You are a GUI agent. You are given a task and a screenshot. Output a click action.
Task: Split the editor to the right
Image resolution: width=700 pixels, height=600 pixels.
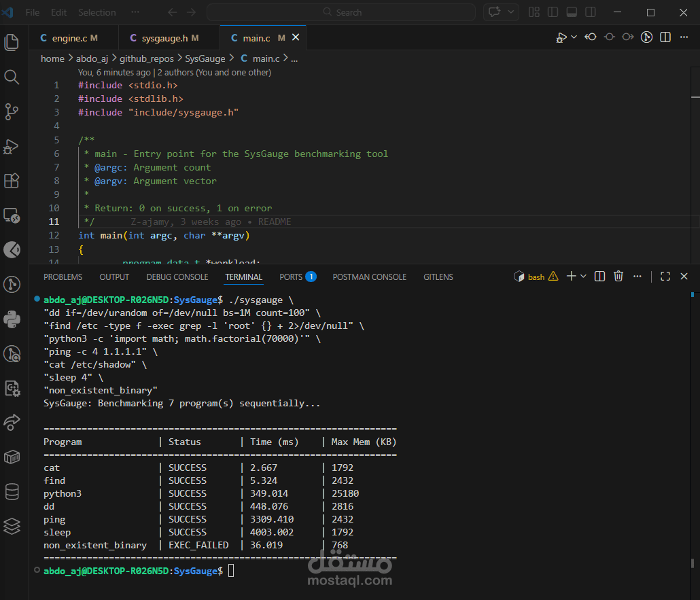[x=665, y=37]
